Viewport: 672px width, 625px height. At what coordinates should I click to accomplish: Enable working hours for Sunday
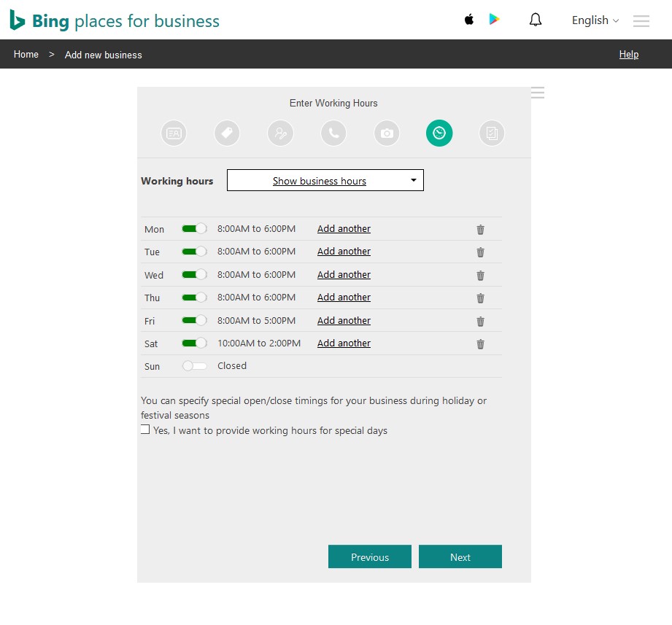[194, 366]
